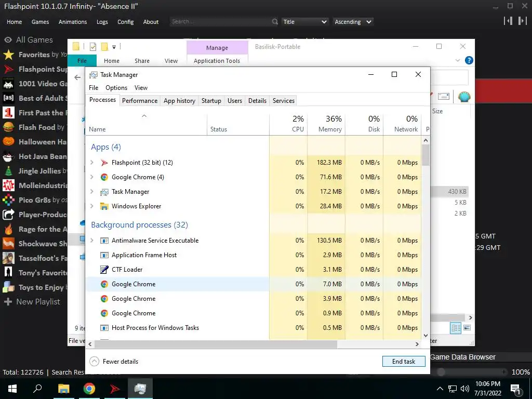Click the Flashpoint search magnifier icon
Screen dimensions: 532x399
click(x=275, y=22)
